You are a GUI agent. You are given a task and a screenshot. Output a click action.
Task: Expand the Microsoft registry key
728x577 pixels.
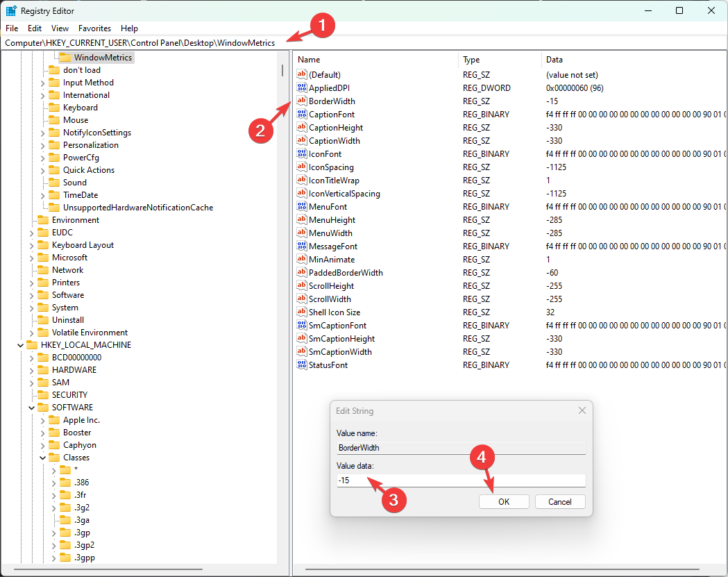coord(32,257)
